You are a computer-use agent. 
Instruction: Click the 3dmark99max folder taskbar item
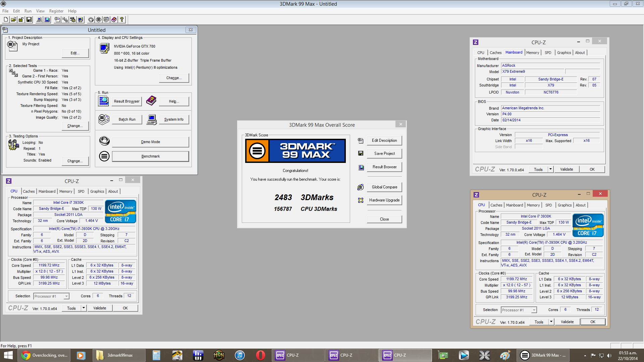119,355
